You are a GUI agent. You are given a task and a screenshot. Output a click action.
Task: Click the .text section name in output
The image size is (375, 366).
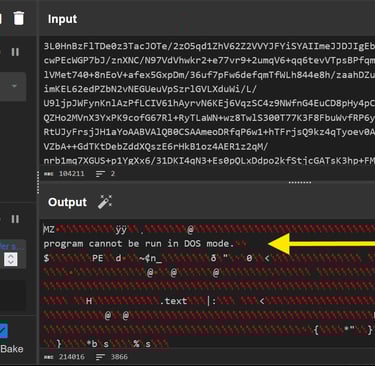point(173,301)
